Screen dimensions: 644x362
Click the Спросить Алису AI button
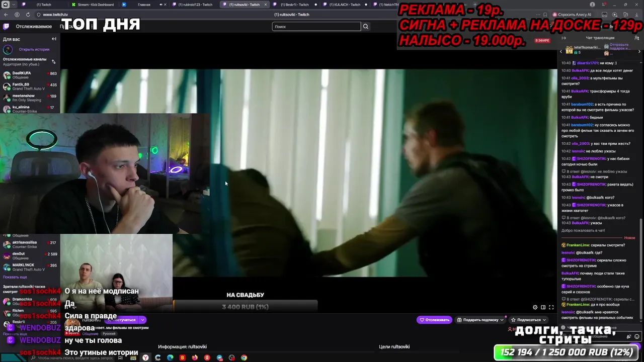[572, 15]
